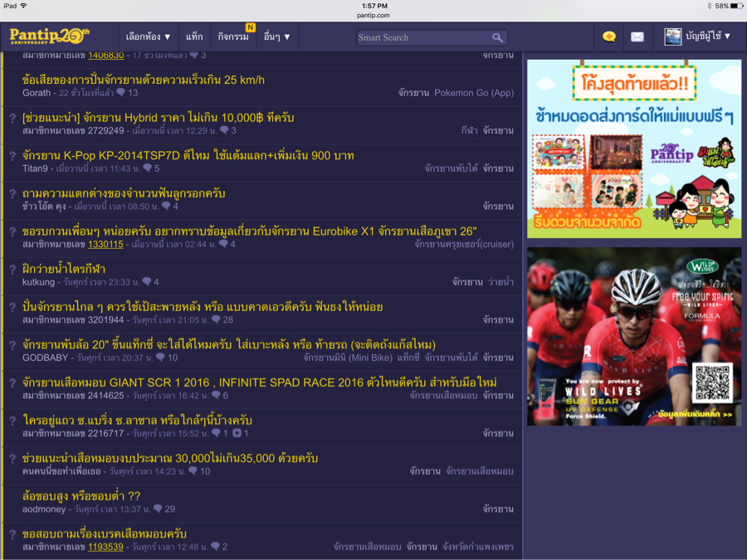The height and width of the screenshot is (560, 747).
Task: Open Hybrid bicycle under 10,000 baht topic
Action: pos(159,118)
